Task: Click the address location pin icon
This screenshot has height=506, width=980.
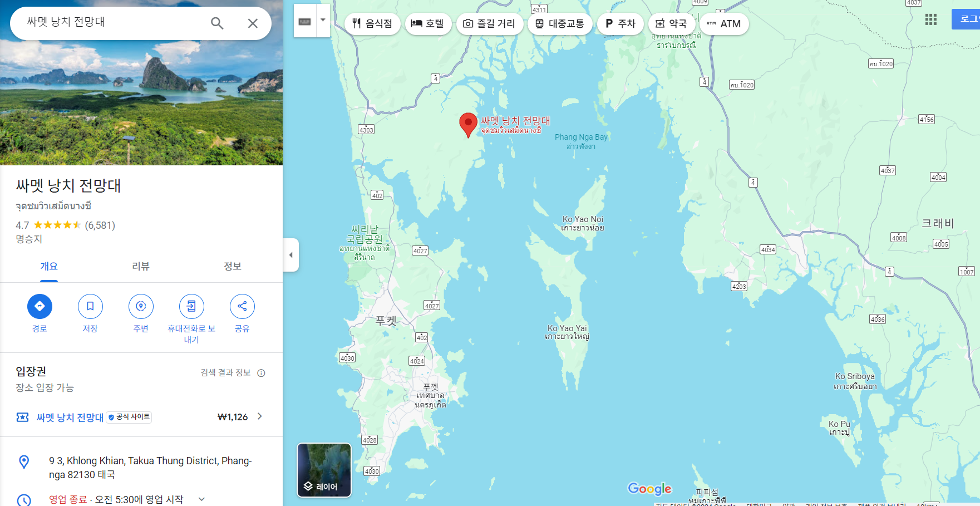Action: pyautogui.click(x=24, y=461)
